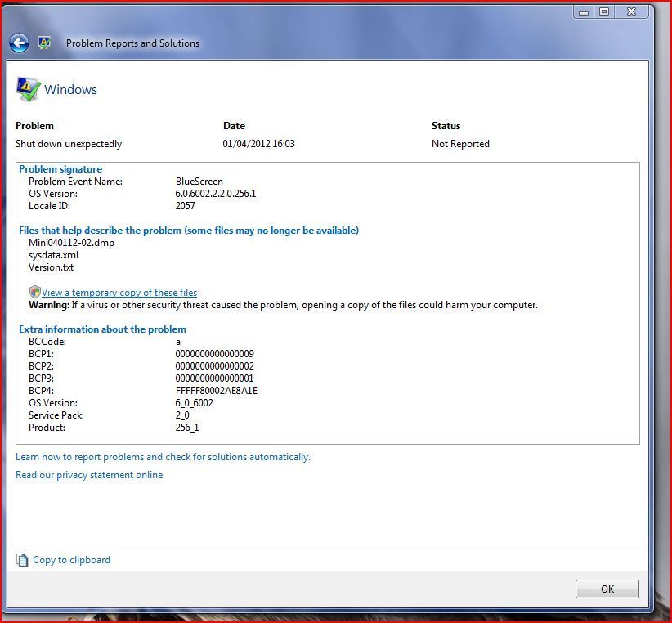Close the Problem Reports and Solutions window
This screenshot has height=623, width=672.
631,12
